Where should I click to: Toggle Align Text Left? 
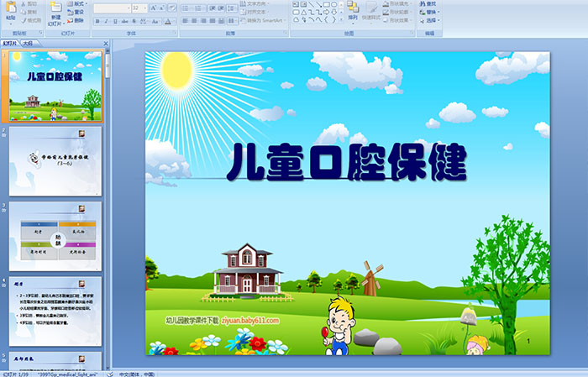186,21
